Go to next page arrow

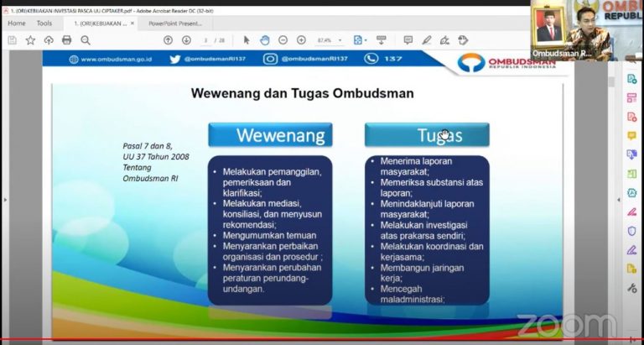pyautogui.click(x=186, y=40)
